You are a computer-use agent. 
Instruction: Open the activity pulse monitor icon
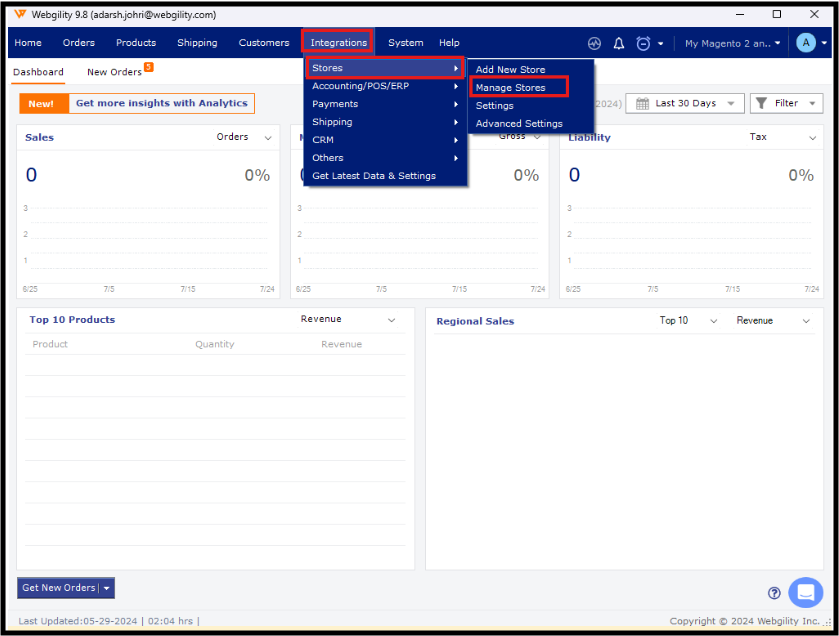coord(594,43)
